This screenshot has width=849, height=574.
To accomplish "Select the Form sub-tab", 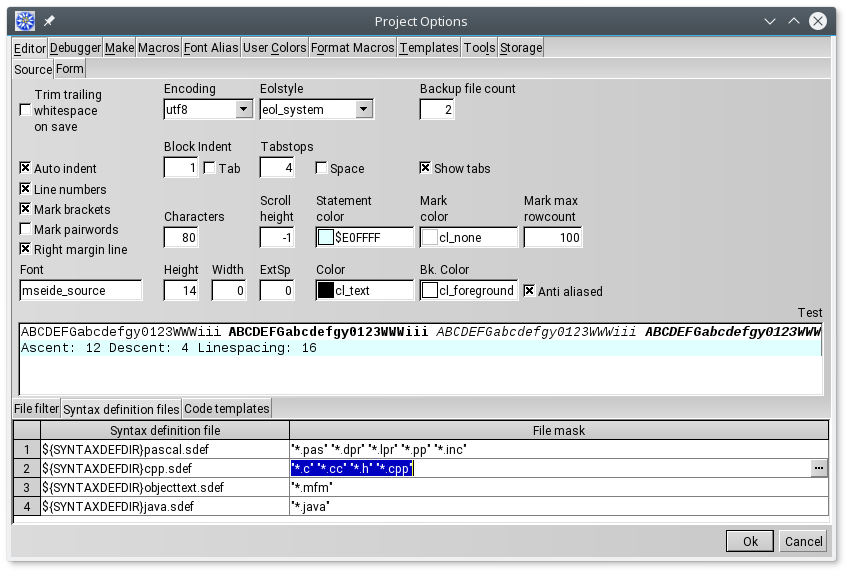I will pos(70,69).
